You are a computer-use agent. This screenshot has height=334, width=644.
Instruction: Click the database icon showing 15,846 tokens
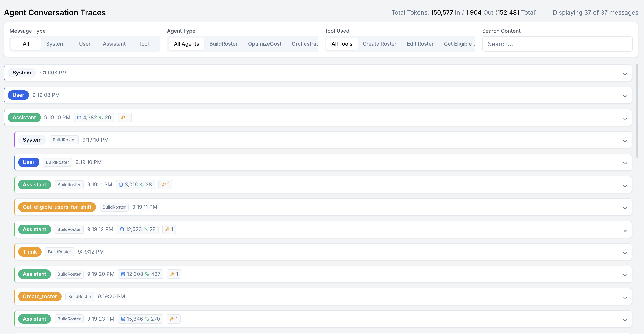coord(123,319)
